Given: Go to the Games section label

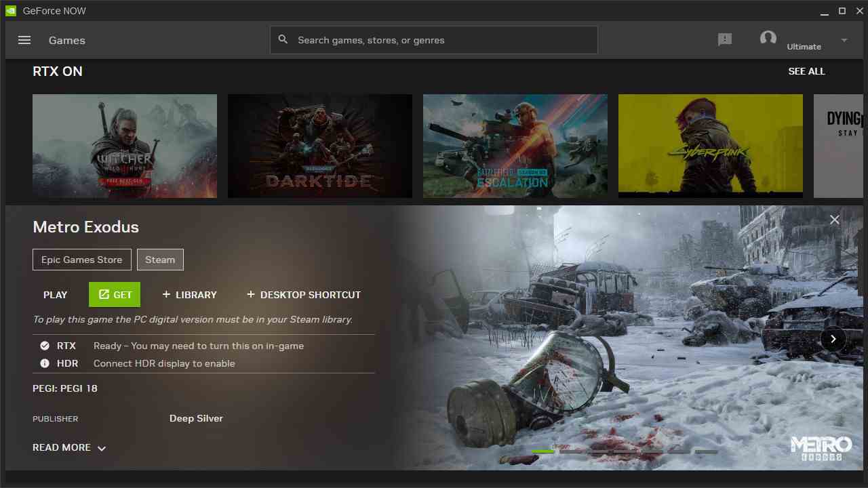Looking at the screenshot, I should [67, 40].
